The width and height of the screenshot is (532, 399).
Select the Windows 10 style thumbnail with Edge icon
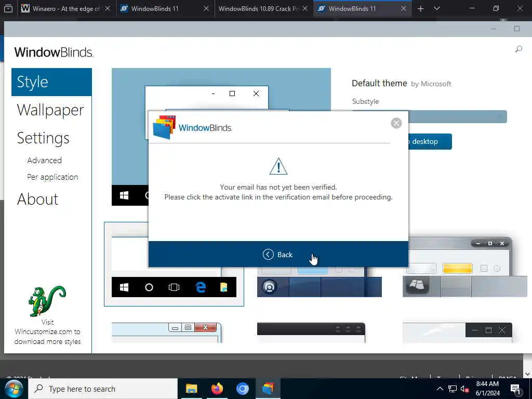click(174, 264)
